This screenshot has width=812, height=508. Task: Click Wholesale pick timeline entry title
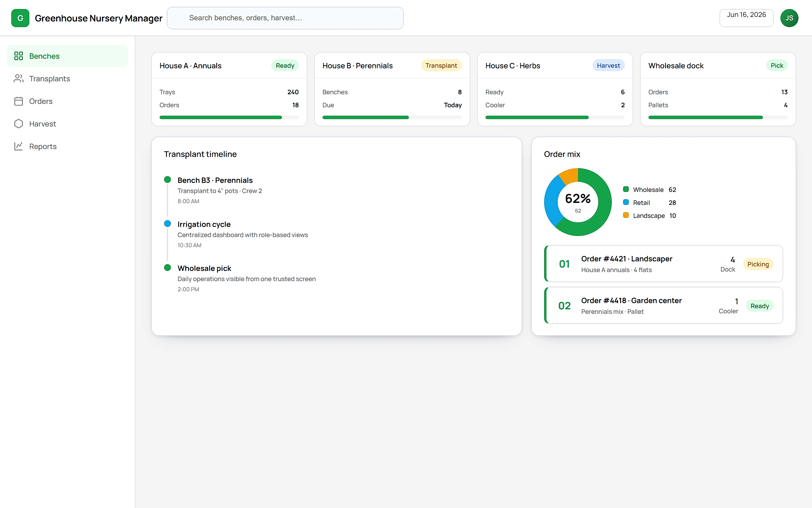point(204,268)
